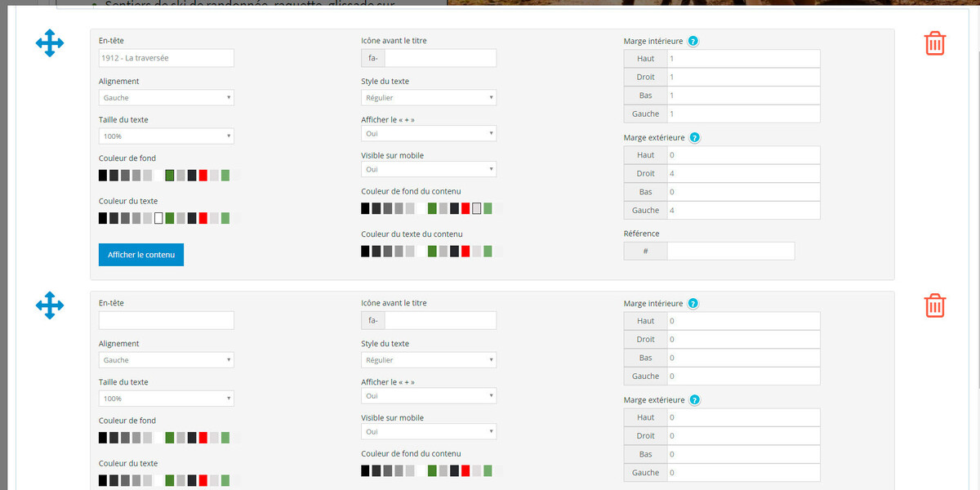Pick black Couleur de fond du contenu in empty-header block
This screenshot has width=980, height=490.
click(365, 470)
